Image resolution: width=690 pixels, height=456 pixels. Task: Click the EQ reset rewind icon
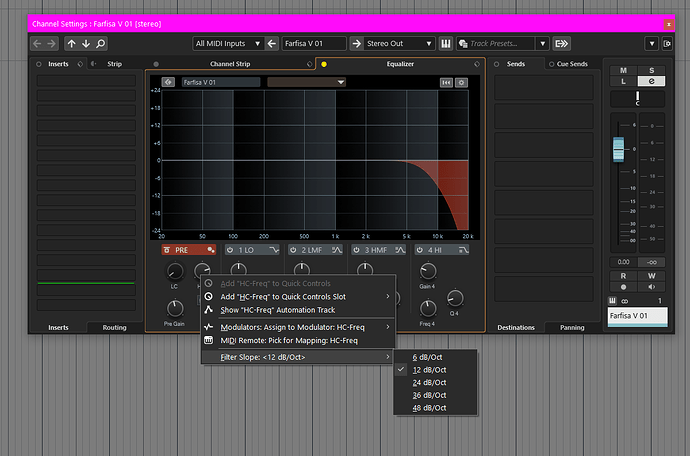tap(446, 82)
